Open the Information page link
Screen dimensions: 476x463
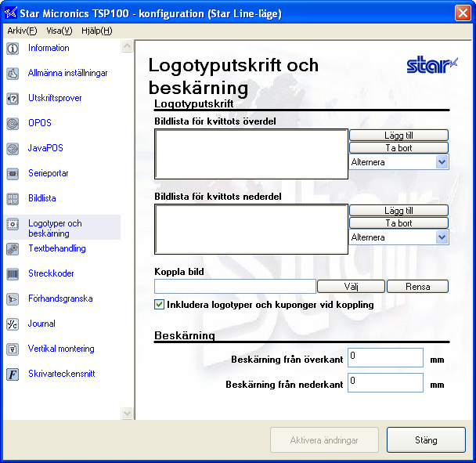49,48
